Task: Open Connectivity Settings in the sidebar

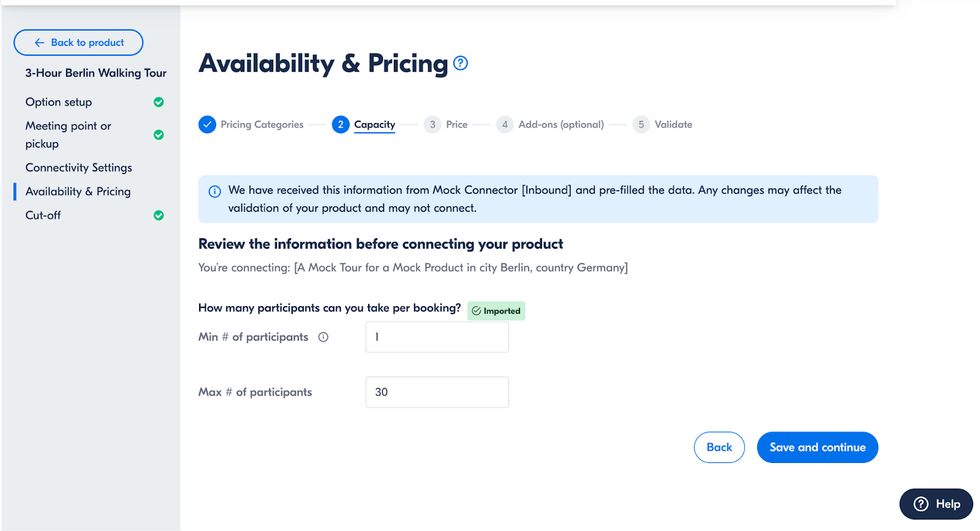Action: (78, 168)
